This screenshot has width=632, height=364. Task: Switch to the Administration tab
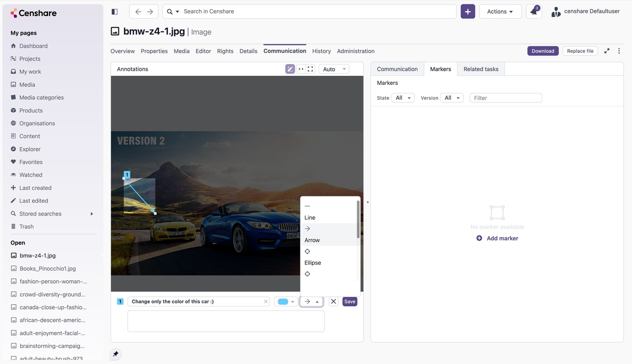pos(355,51)
